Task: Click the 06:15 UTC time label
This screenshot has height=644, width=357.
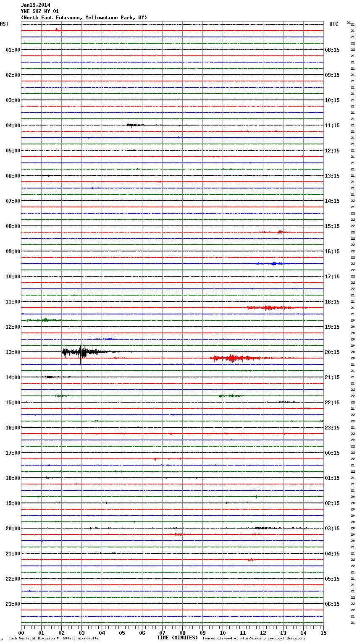Action: pos(332,604)
